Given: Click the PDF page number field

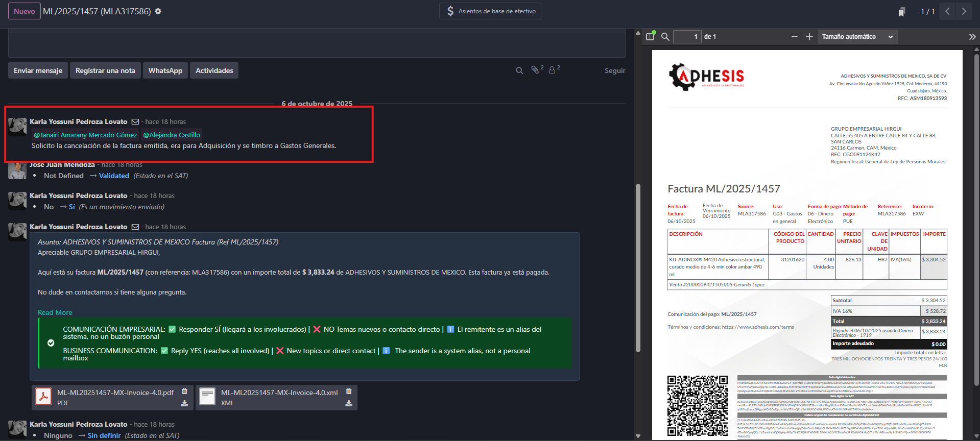Looking at the screenshot, I should [687, 37].
